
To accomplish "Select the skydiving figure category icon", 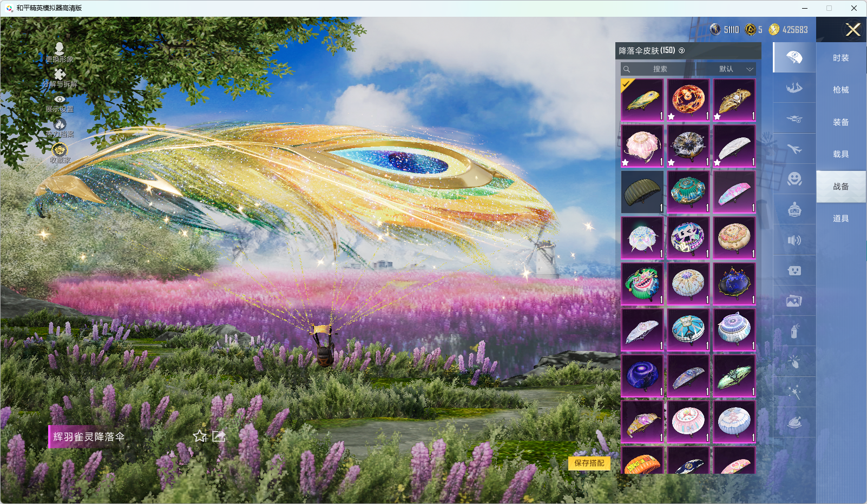I will pyautogui.click(x=794, y=88).
